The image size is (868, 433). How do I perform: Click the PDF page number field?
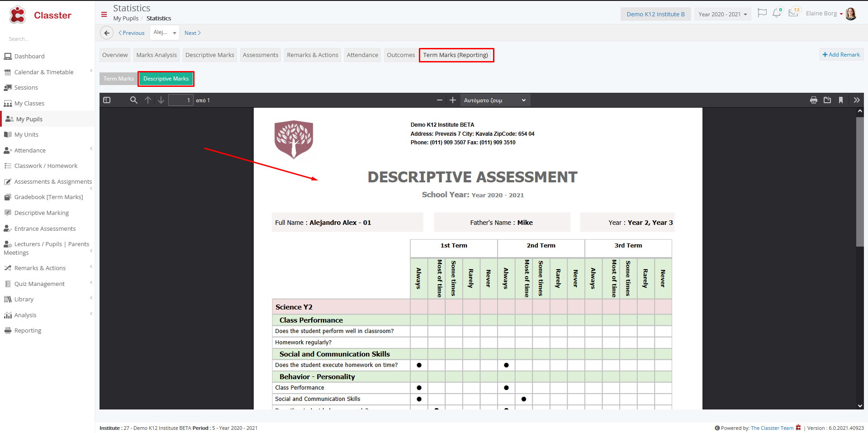tap(181, 100)
